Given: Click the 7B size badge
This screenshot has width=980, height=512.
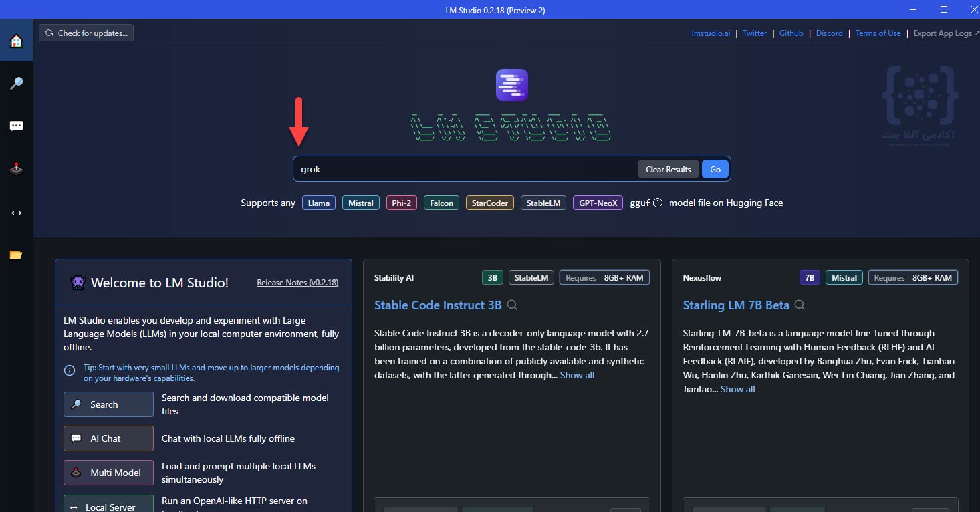Looking at the screenshot, I should pos(810,277).
